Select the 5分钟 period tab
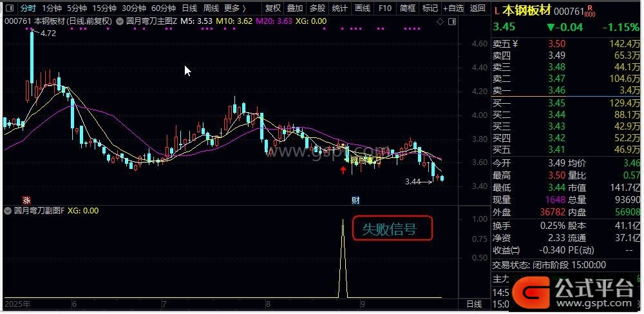Viewport: 644px width, 314px height. (x=77, y=8)
